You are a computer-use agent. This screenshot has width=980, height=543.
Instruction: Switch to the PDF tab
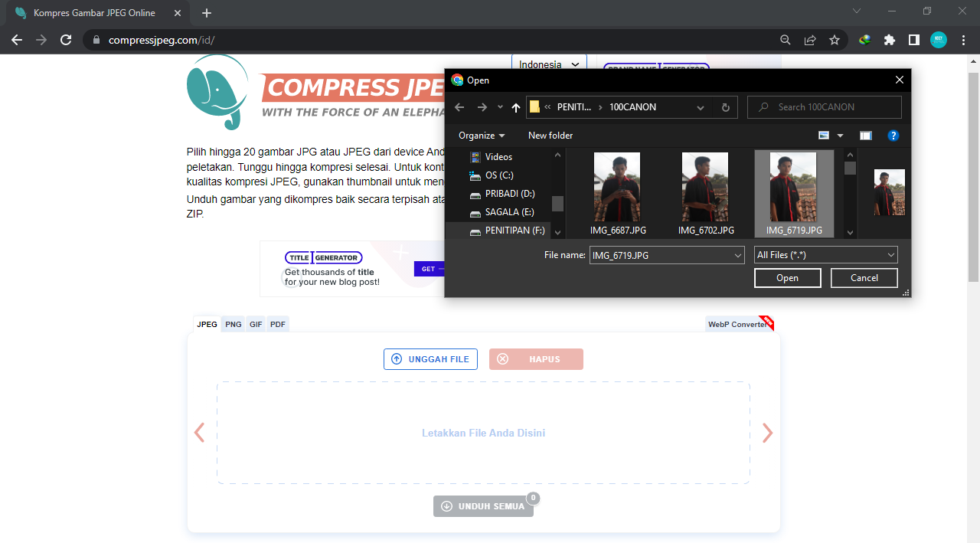(278, 325)
